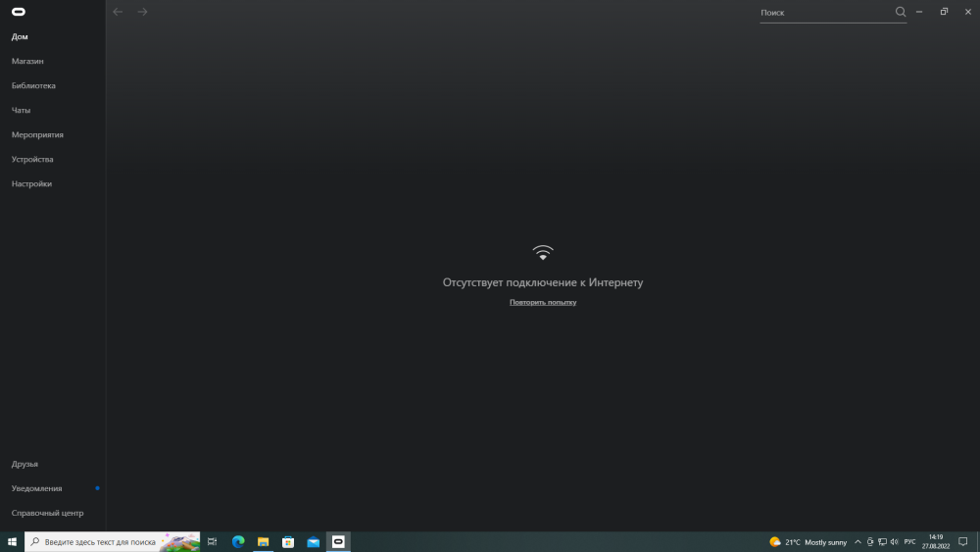The image size is (980, 552).
Task: Open the weather widget showing 21°C
Action: (x=808, y=542)
